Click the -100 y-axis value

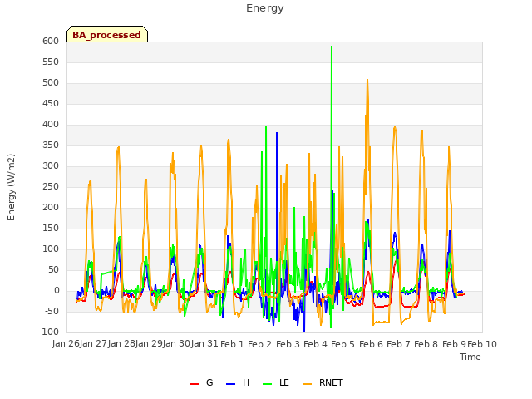49,332
